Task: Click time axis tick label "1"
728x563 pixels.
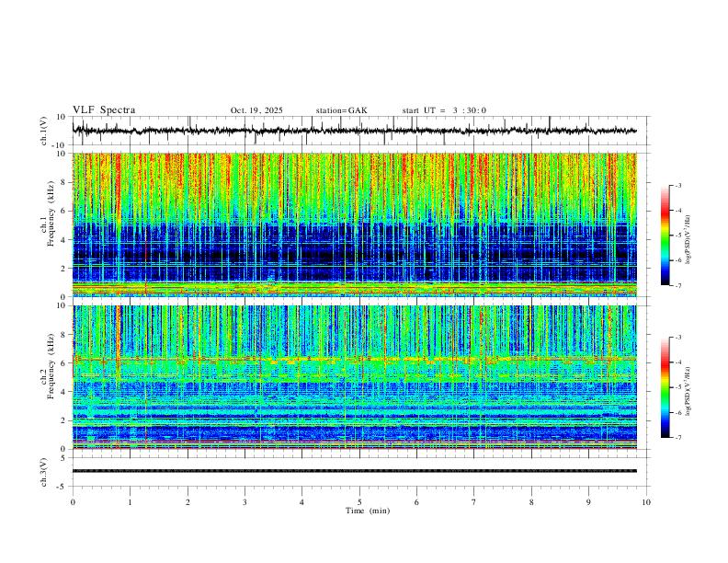Action: [x=131, y=502]
